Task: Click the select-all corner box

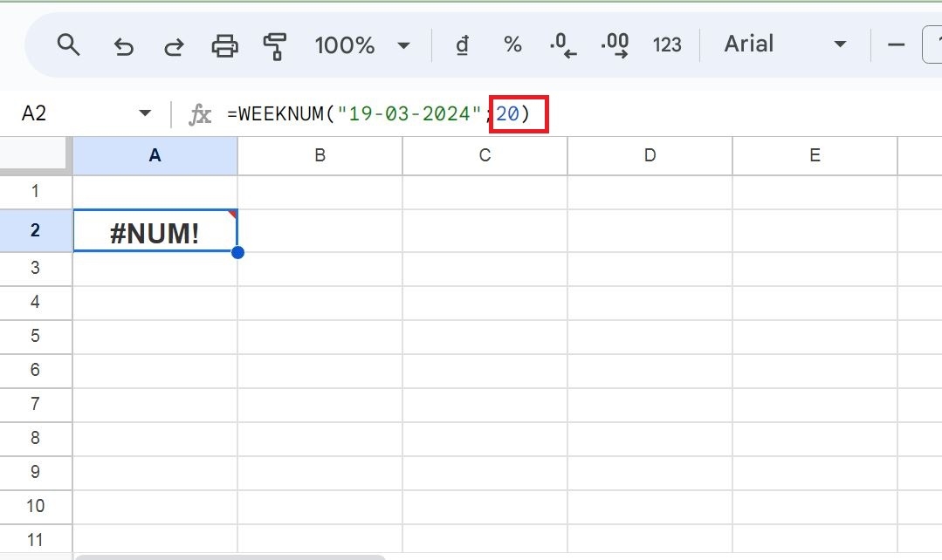Action: [35, 155]
